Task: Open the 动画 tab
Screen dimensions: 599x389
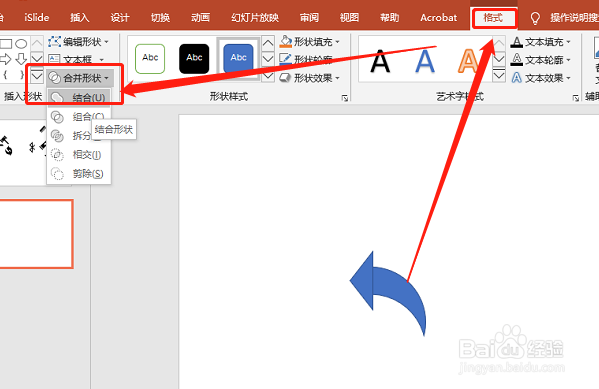Action: [x=200, y=18]
